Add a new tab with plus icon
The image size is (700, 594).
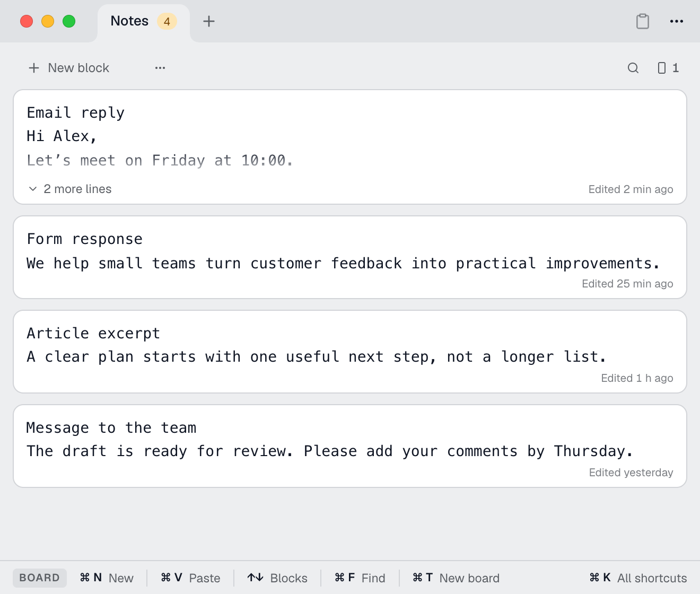coord(209,21)
